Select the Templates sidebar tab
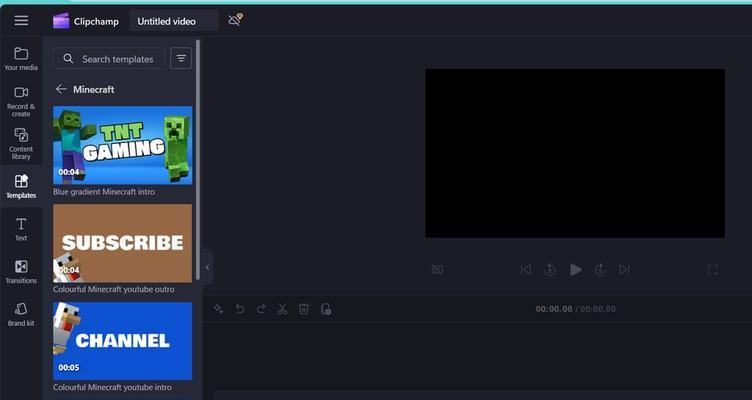This screenshot has height=400, width=752. point(21,186)
